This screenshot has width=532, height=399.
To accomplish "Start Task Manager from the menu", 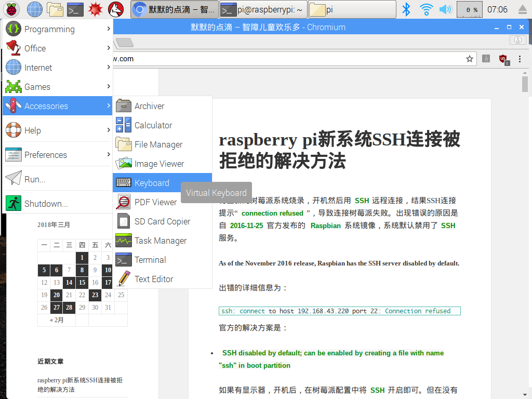I will click(x=160, y=241).
